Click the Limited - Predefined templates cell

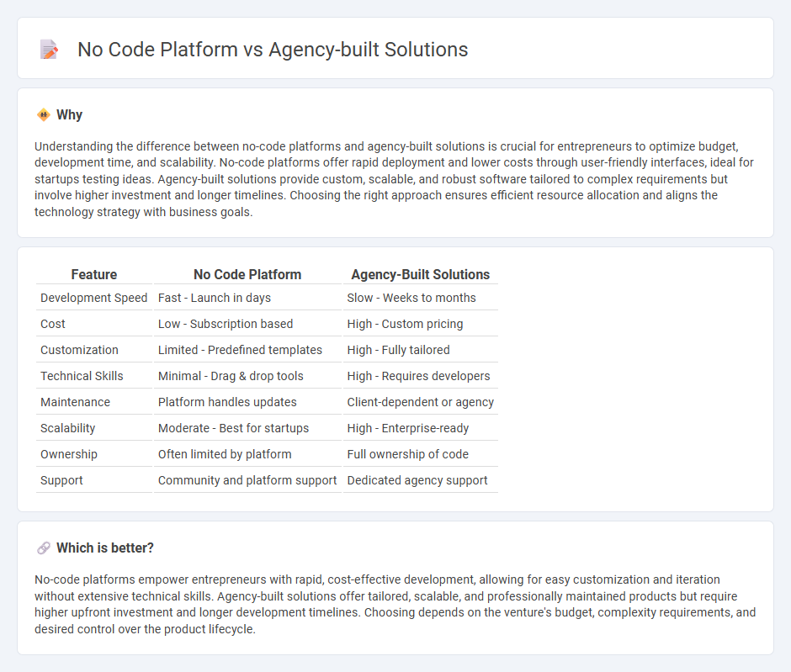247,350
